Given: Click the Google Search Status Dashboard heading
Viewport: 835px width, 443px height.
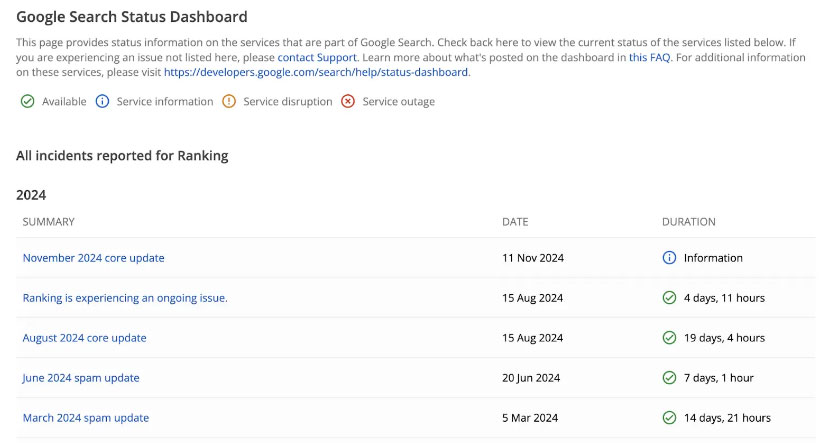Looking at the screenshot, I should click(132, 17).
